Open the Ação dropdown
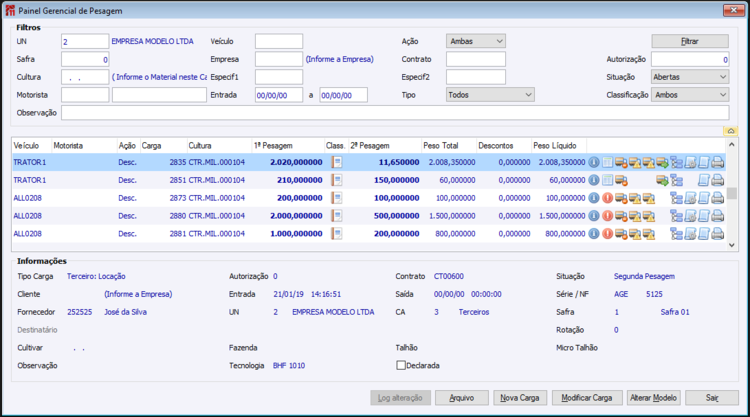 476,41
